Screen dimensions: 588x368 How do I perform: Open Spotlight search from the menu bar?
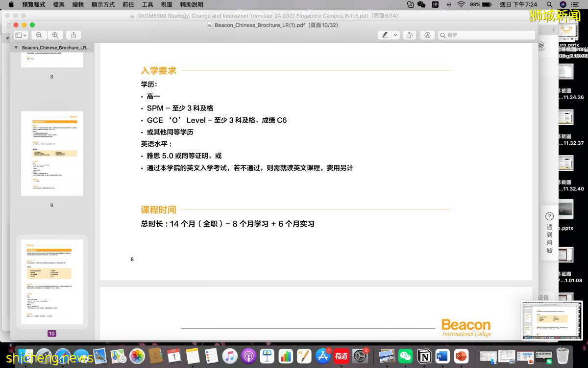pos(409,4)
